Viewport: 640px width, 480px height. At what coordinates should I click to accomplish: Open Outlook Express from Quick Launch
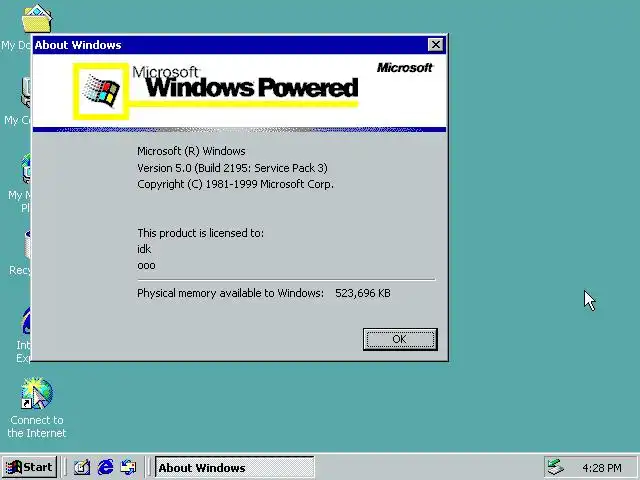click(129, 467)
